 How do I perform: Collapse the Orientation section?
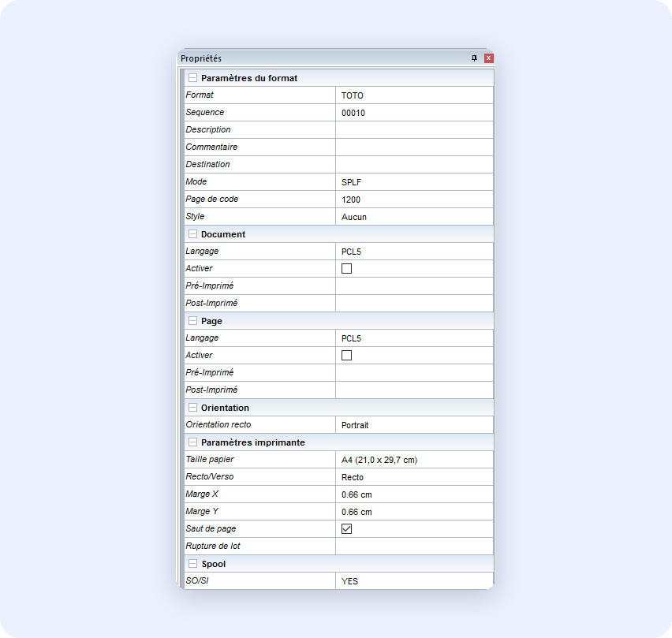pos(193,408)
